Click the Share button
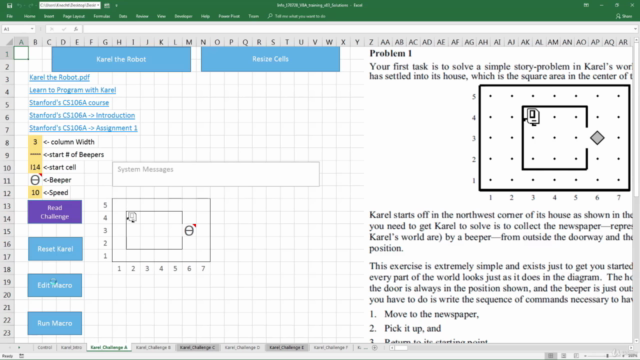This screenshot has width=640, height=360. pos(624,16)
